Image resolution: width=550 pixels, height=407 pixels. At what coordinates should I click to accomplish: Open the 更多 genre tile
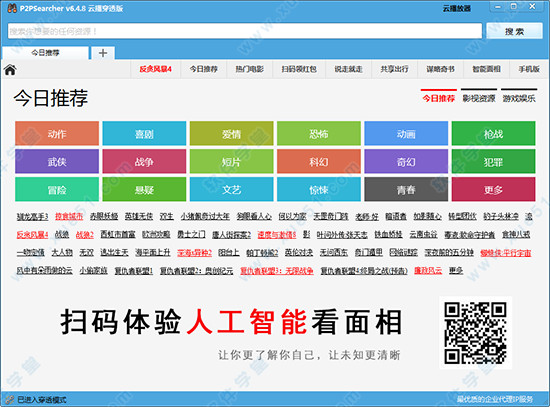pos(494,189)
